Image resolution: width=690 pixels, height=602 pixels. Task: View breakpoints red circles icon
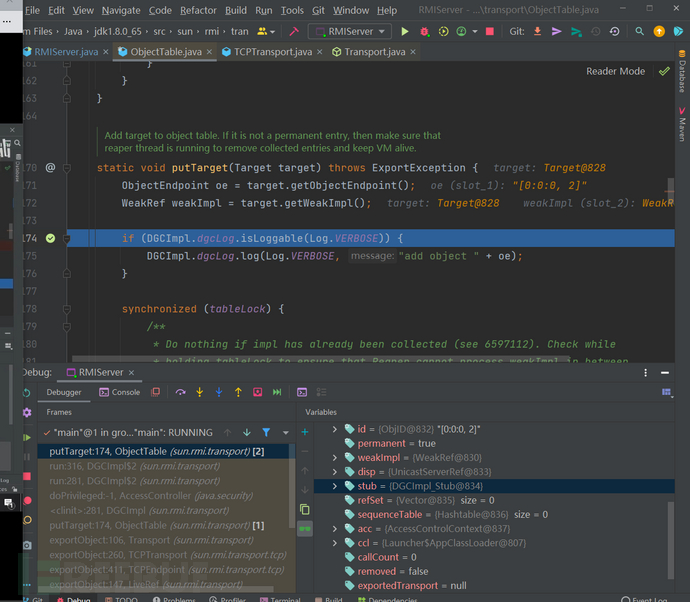27,500
